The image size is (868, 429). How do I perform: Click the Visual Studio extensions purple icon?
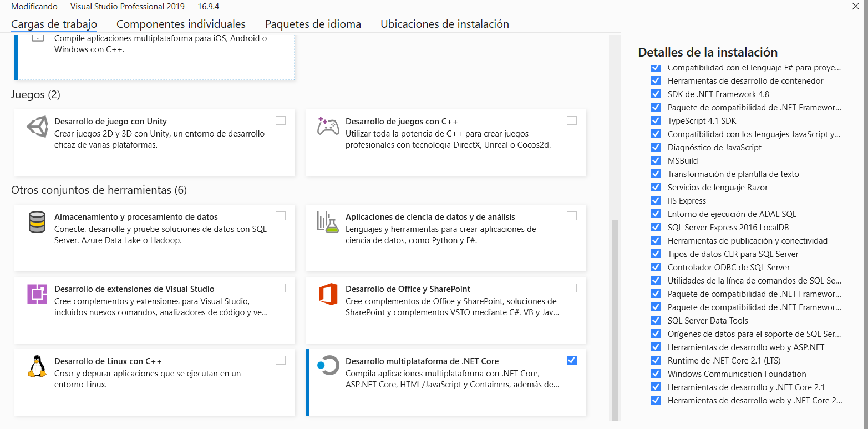tap(37, 294)
